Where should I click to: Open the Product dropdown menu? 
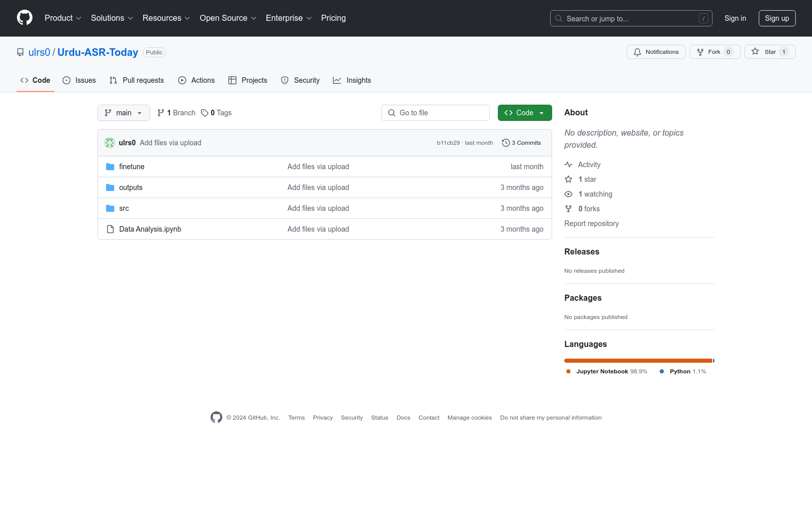coord(63,18)
